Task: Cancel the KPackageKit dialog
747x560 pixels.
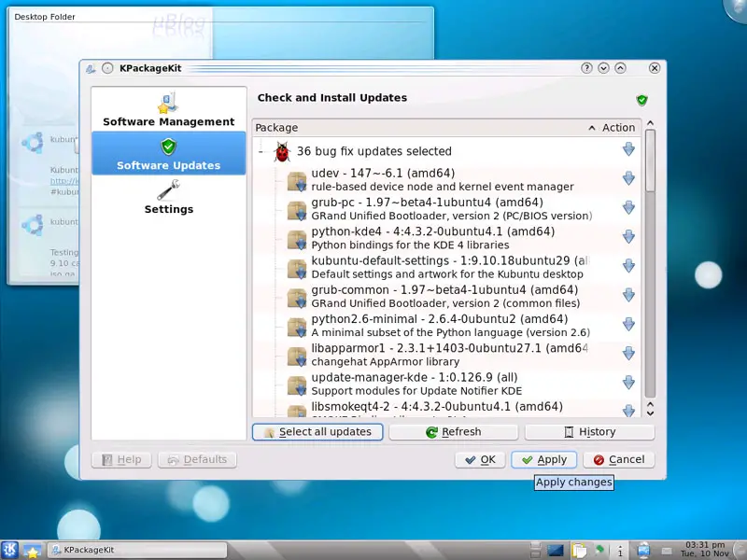Action: (619, 459)
